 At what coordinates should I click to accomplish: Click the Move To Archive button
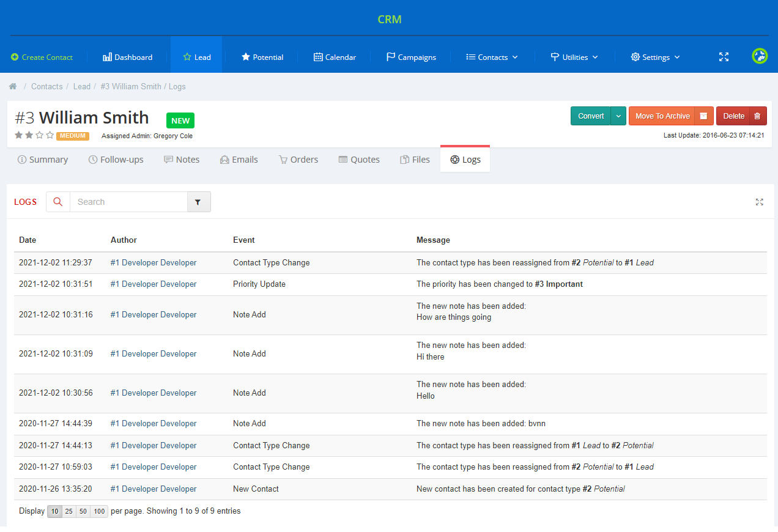[662, 116]
